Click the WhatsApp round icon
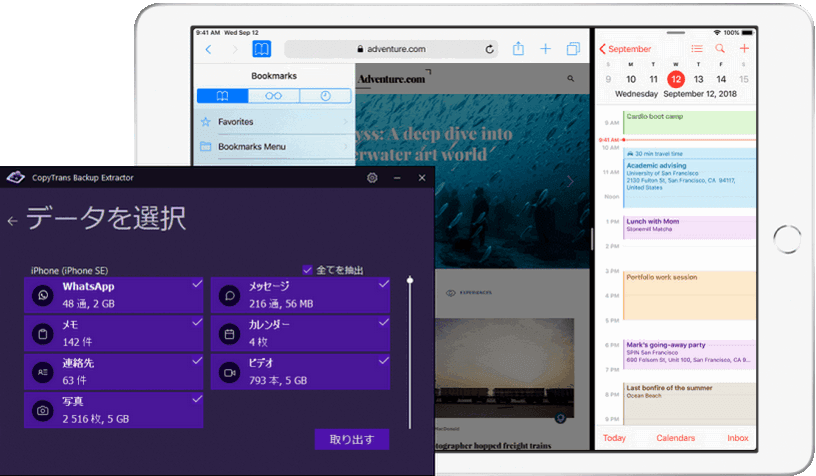Screen dimensions: 816x476 pyautogui.click(x=43, y=295)
